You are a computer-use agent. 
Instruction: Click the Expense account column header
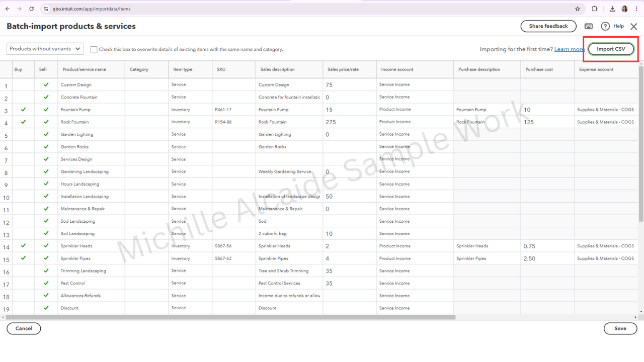[606, 69]
